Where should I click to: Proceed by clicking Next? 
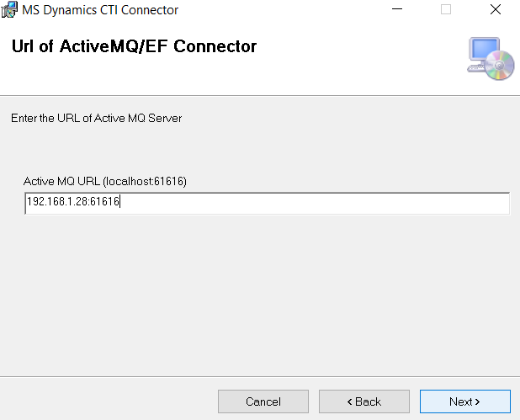(464, 401)
